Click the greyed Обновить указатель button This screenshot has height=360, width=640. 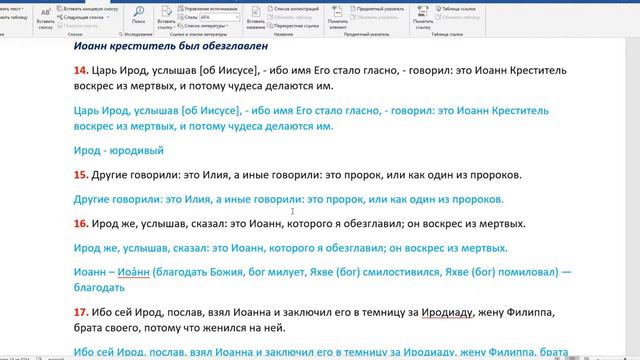click(374, 17)
